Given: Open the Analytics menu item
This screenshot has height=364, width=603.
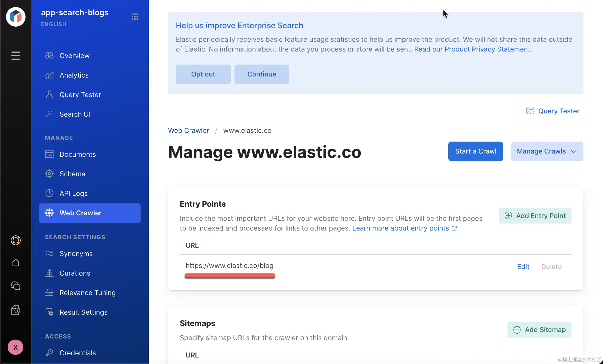Looking at the screenshot, I should coord(74,75).
